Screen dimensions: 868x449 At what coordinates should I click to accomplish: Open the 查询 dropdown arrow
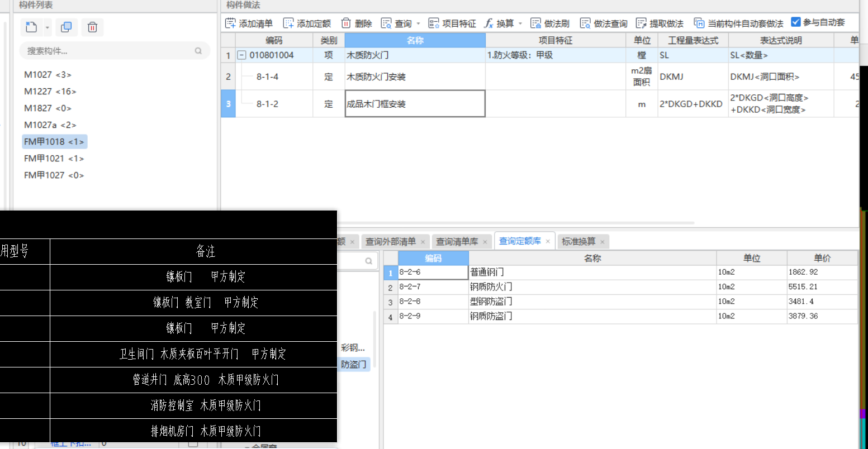point(418,23)
